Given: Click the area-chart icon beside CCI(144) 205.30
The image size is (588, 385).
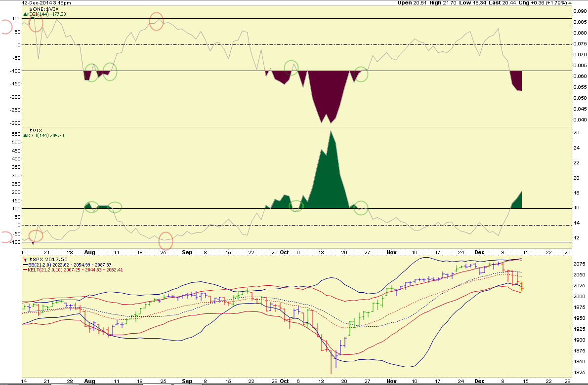Looking at the screenshot, I should (x=26, y=136).
